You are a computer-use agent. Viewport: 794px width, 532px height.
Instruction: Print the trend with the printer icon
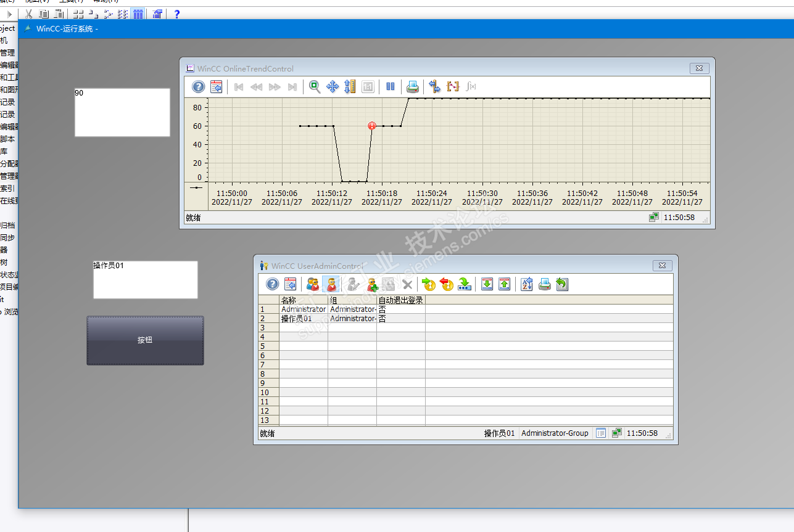(x=413, y=87)
